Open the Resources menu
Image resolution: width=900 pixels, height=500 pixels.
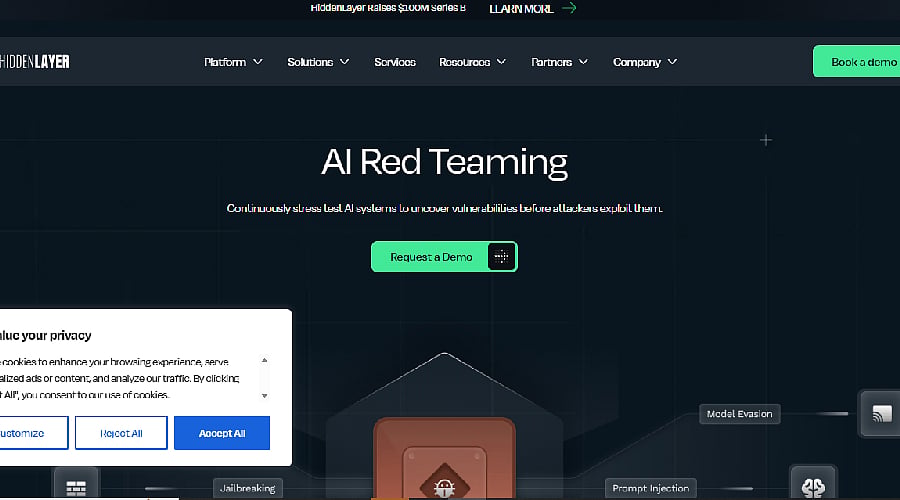point(472,61)
